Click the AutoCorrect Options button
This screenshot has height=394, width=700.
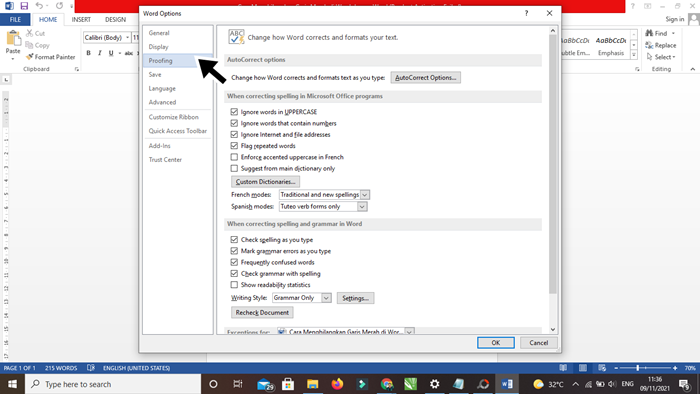click(x=425, y=78)
